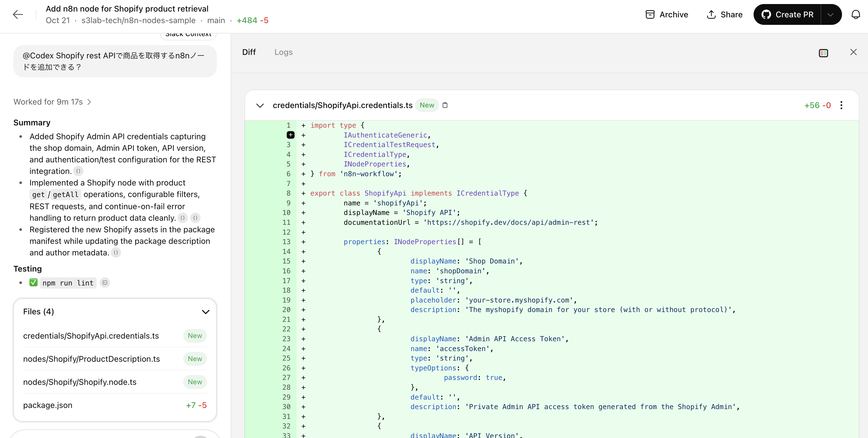This screenshot has width=868, height=438.
Task: Copy the credentials file path icon
Action: click(x=445, y=105)
